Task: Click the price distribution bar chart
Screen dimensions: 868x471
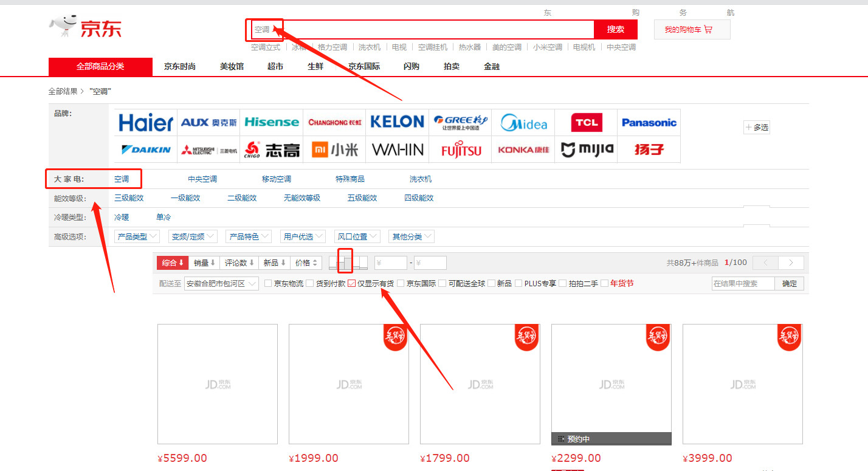Action: tap(348, 263)
